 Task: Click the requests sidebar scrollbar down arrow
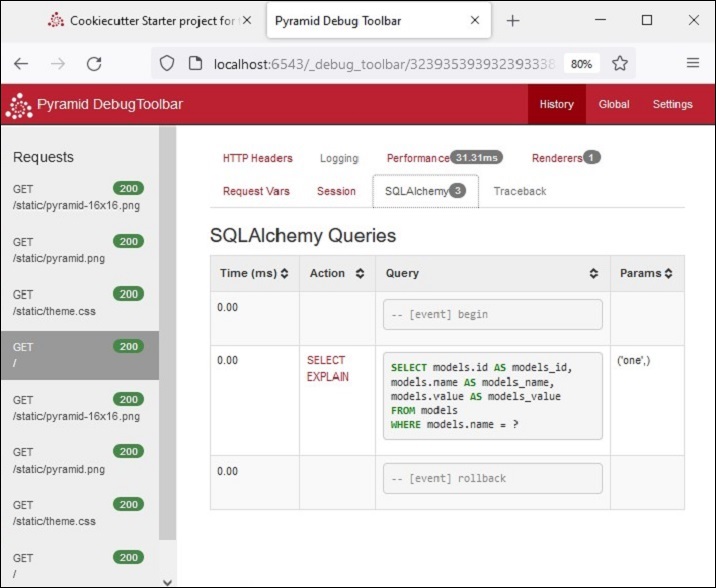(x=167, y=580)
